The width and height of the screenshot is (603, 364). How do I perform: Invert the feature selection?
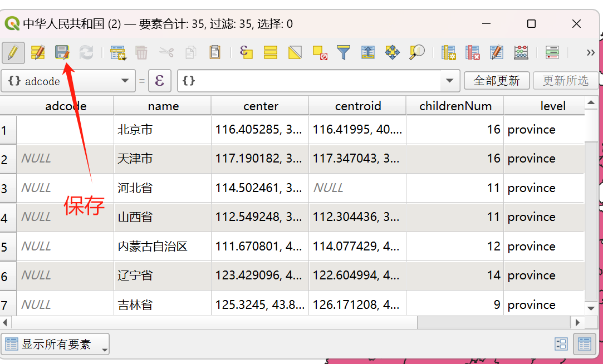pos(295,52)
